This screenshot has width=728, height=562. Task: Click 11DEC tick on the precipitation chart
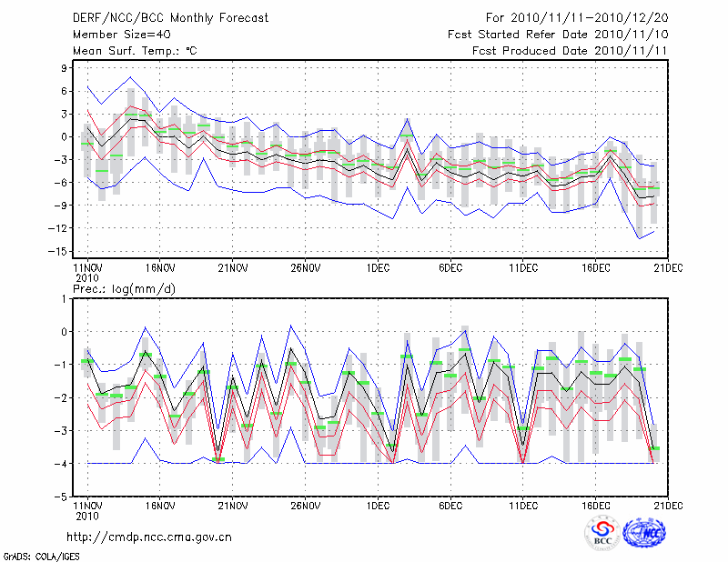pos(523,505)
